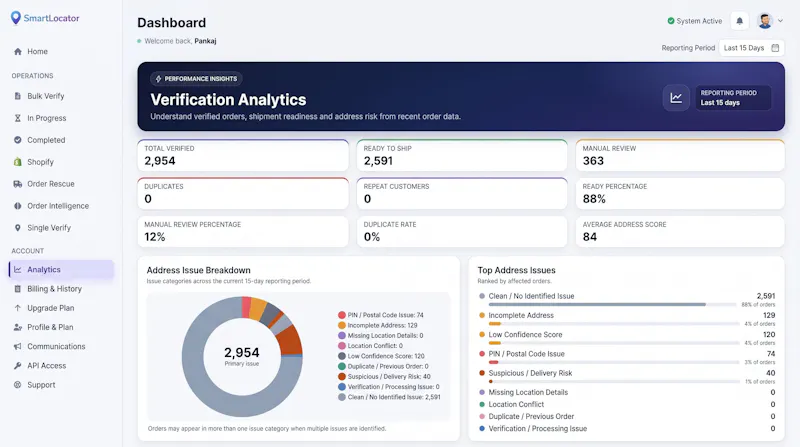Click "Incomplete Address" row in Top Address Issues

tap(627, 319)
